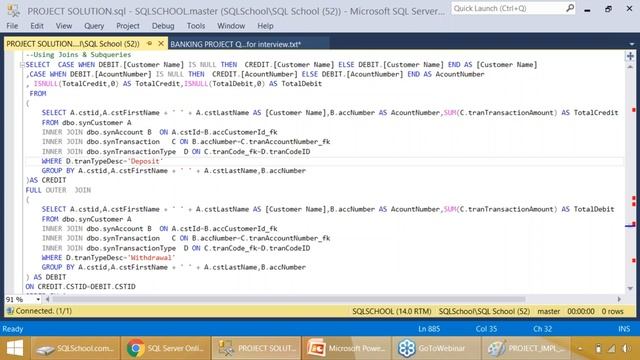Image resolution: width=640 pixels, height=360 pixels.
Task: Open the File menu
Action: (12, 26)
